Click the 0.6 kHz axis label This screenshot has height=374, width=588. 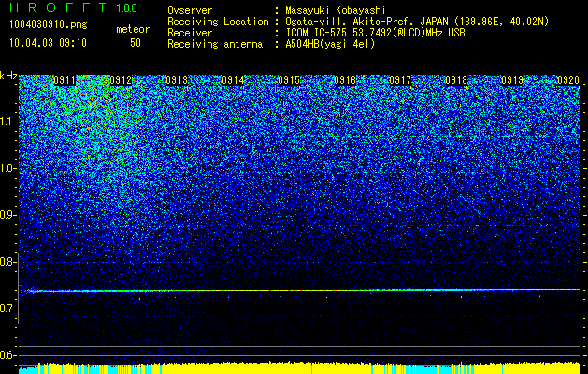point(8,355)
